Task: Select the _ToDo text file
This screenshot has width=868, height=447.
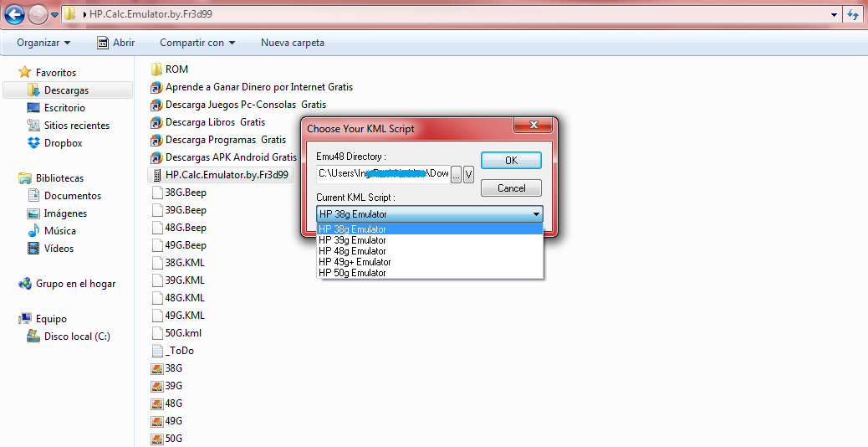Action: click(x=180, y=352)
